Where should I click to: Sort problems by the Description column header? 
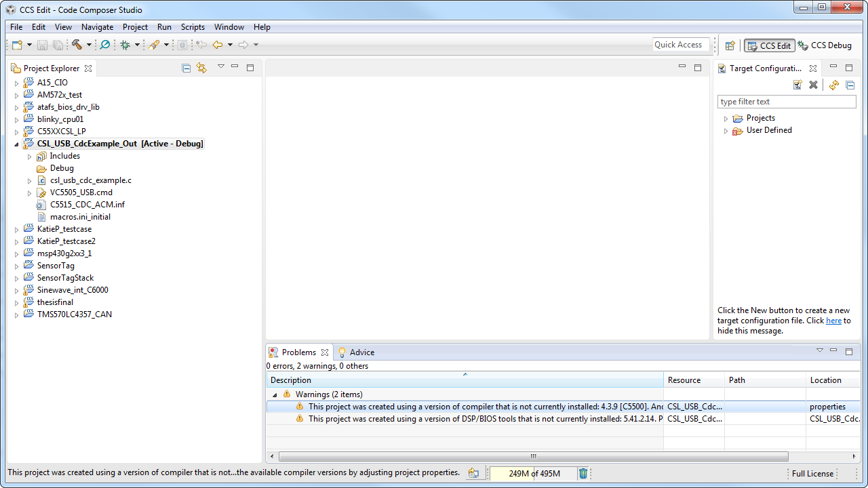(465, 380)
